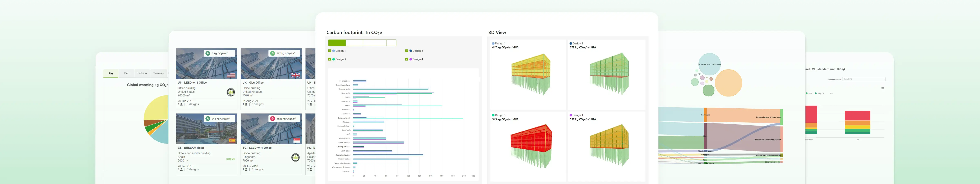This screenshot has height=184, width=980.
Task: Click the G rating badge on SG office
Action: click(x=272, y=119)
